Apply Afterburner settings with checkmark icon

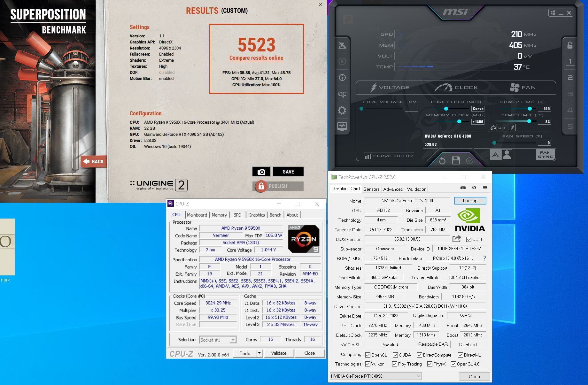[x=469, y=161]
